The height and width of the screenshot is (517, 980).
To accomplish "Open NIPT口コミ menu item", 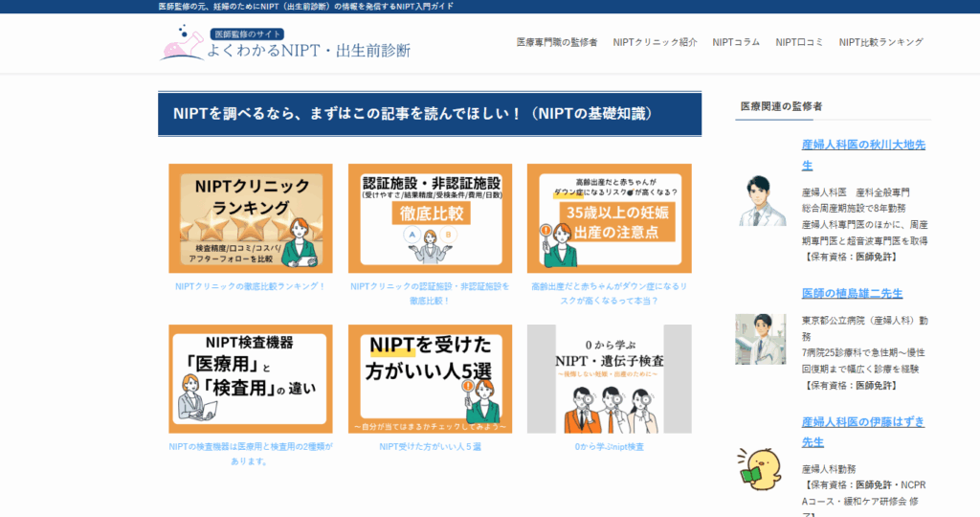I will coord(799,42).
